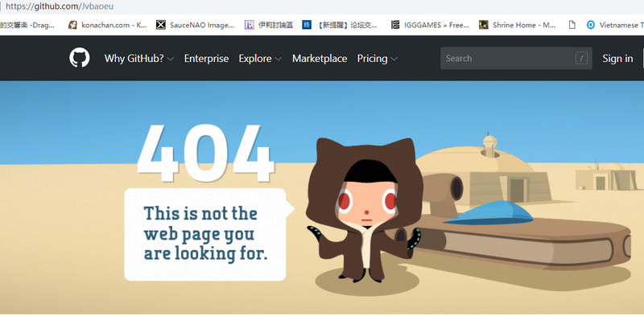Screen dimensions: 644x316
Task: Click the IGGGAMES bookmark icon
Action: click(x=395, y=25)
